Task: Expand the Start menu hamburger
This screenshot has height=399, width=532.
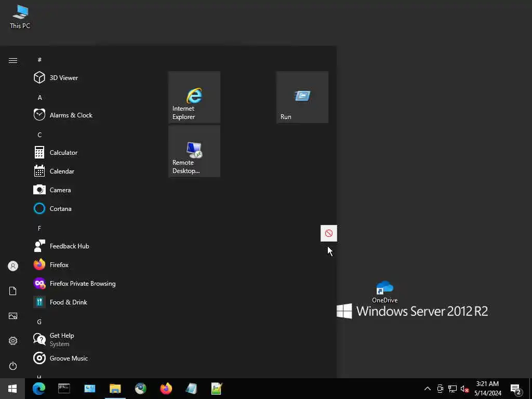Action: (13, 60)
